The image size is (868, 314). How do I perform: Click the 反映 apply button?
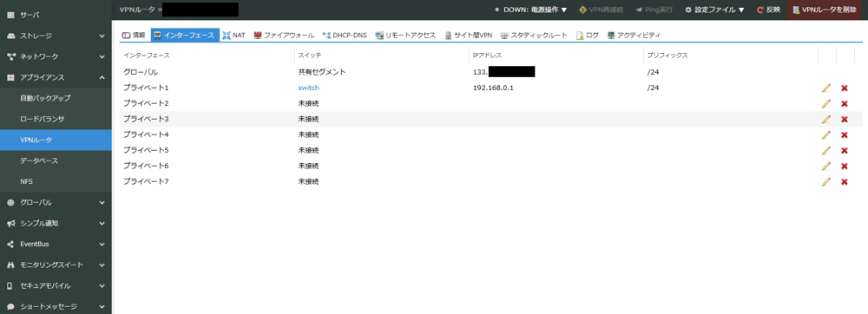(768, 10)
